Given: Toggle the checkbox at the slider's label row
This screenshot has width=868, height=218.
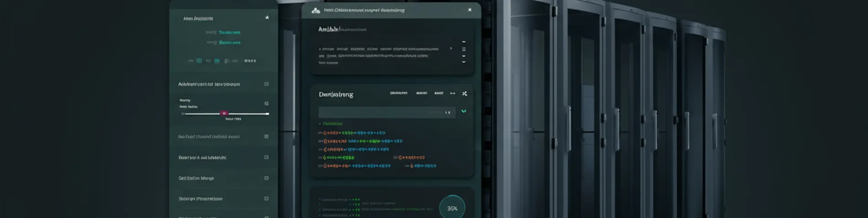Looking at the screenshot, I should (x=267, y=104).
